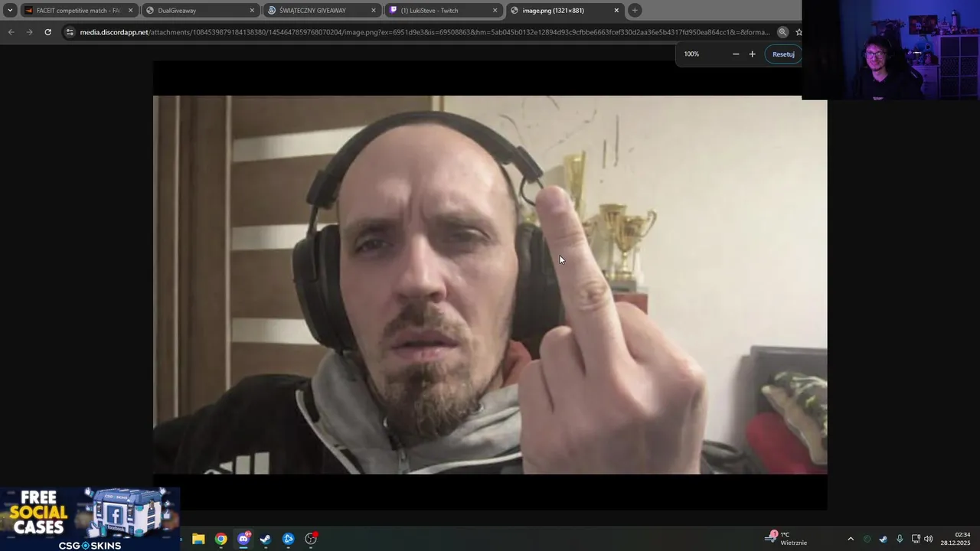Go forward to the next page
Screen dimensions: 980x551
tap(29, 32)
